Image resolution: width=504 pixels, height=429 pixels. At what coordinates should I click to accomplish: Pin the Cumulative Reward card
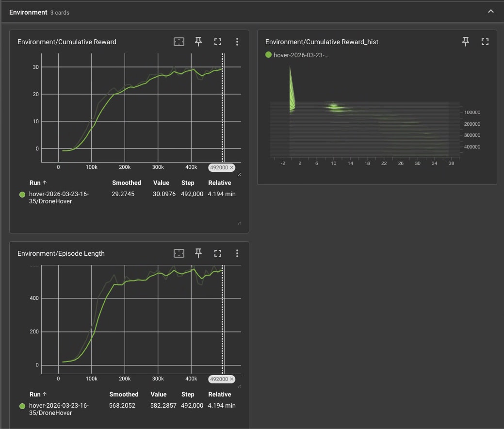click(x=198, y=41)
